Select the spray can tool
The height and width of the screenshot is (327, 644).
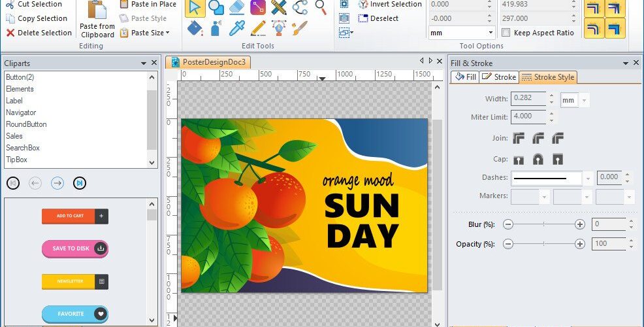[216, 28]
